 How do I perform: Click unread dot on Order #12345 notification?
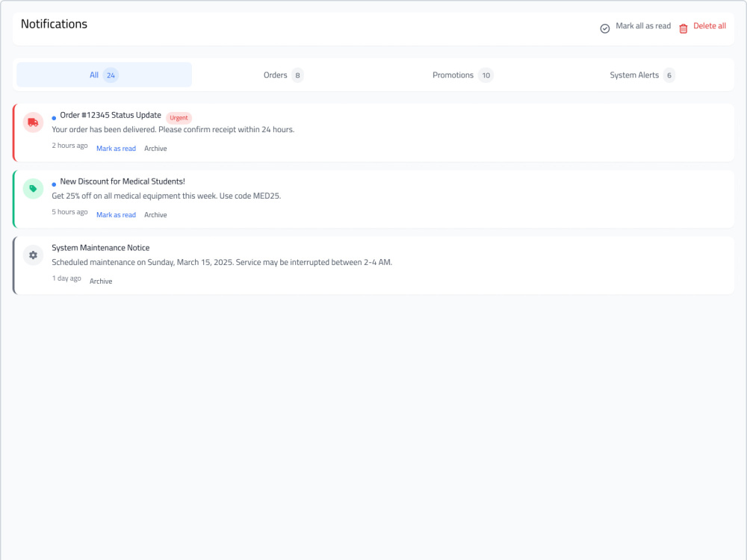(x=54, y=118)
